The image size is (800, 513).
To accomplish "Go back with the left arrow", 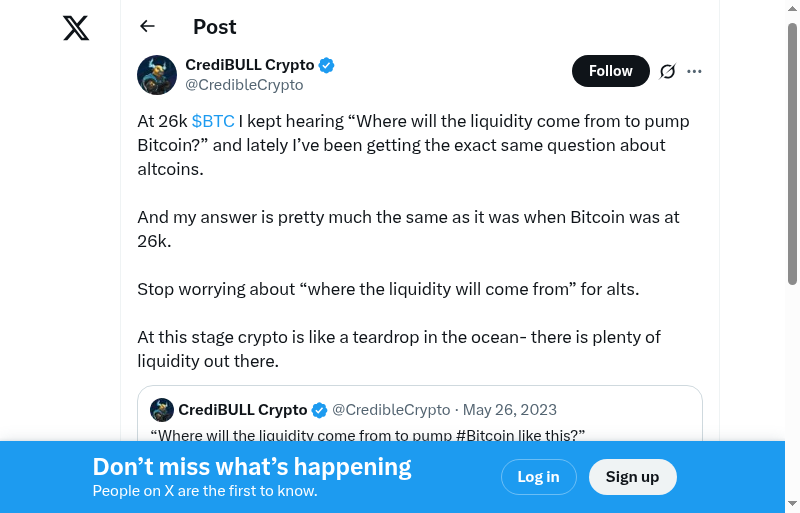I will point(148,27).
